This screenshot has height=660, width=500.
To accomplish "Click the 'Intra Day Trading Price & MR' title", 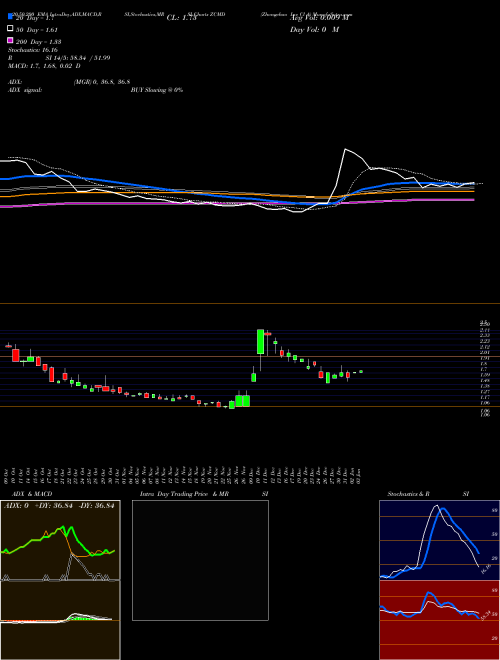I will point(184,494).
